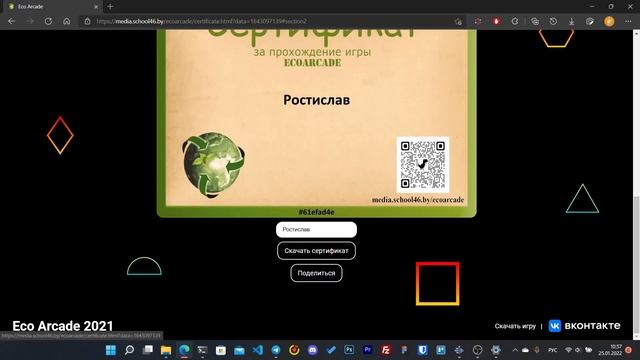Open a new browser tab

point(110,7)
